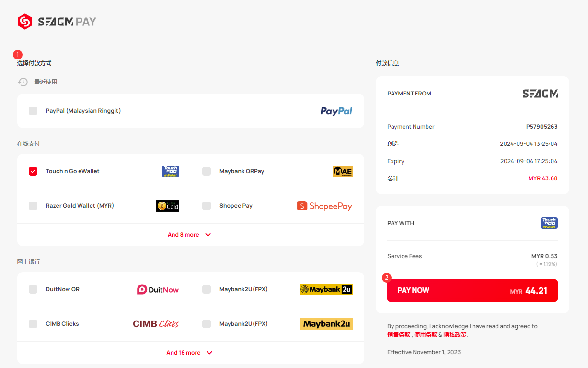Click the DuitNow QR label

point(63,289)
